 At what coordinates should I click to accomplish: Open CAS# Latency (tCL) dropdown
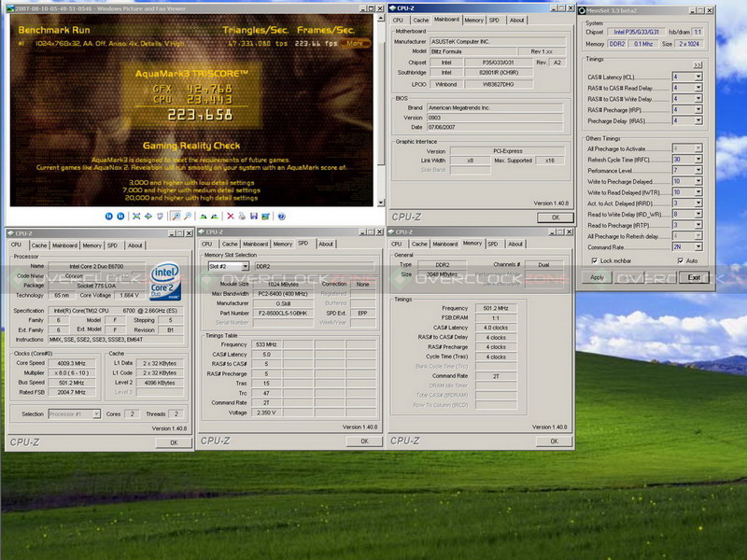coord(698,77)
